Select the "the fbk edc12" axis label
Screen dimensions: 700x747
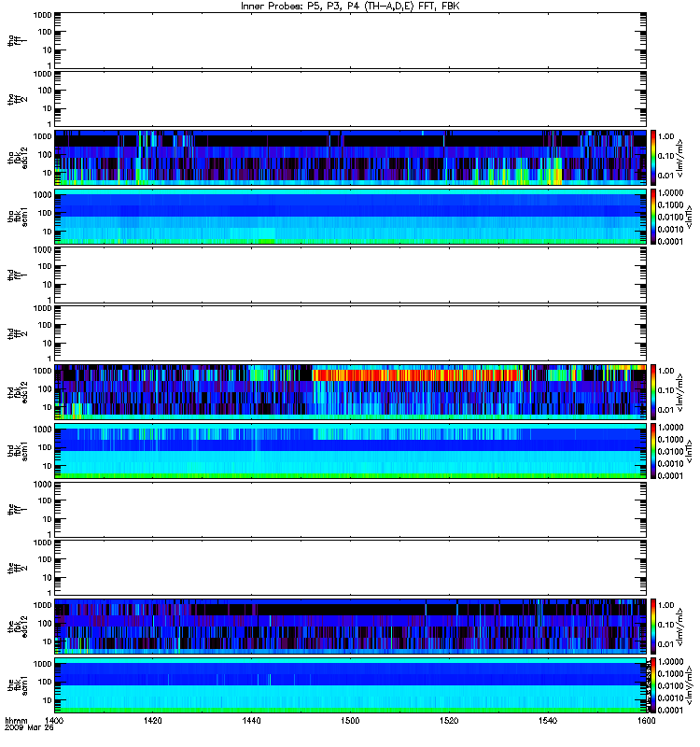pyautogui.click(x=18, y=626)
